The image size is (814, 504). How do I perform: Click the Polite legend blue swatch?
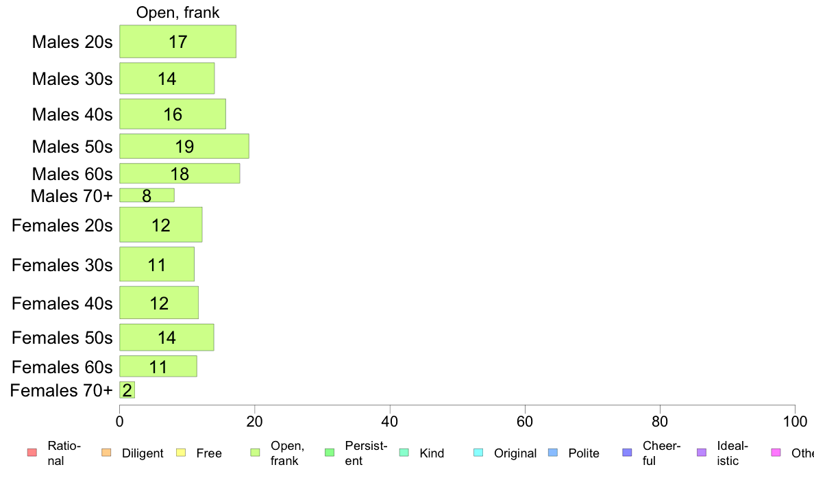(553, 453)
